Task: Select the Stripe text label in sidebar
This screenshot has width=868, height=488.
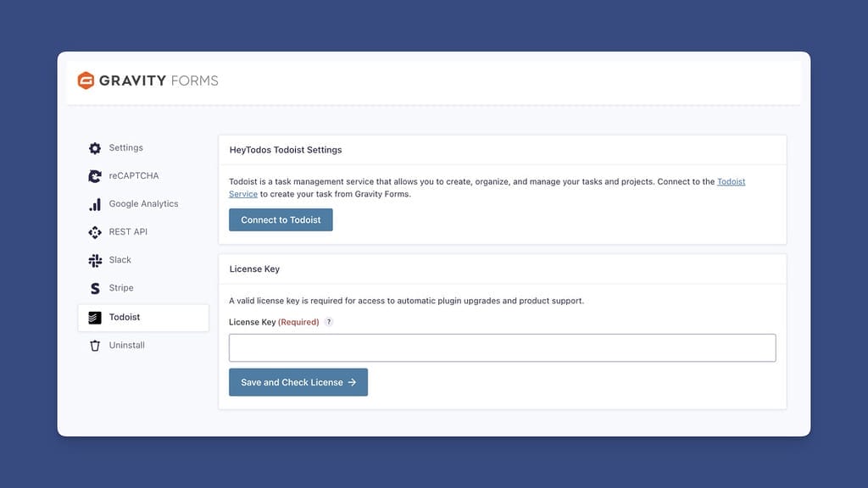Action: click(x=121, y=288)
